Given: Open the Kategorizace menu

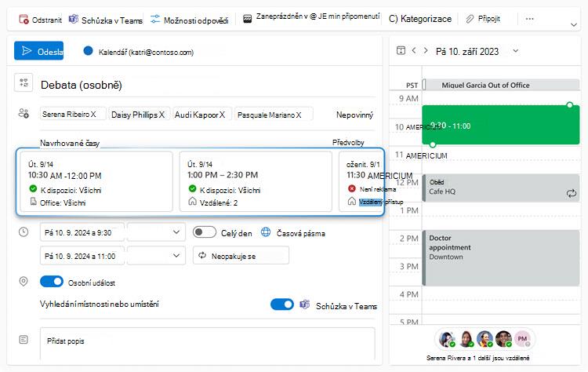Looking at the screenshot, I should click(420, 19).
